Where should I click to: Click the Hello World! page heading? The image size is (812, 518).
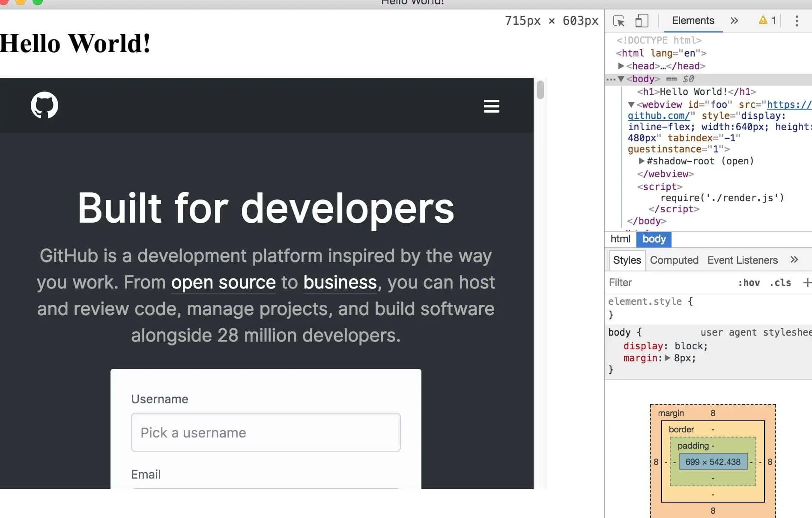click(x=75, y=43)
